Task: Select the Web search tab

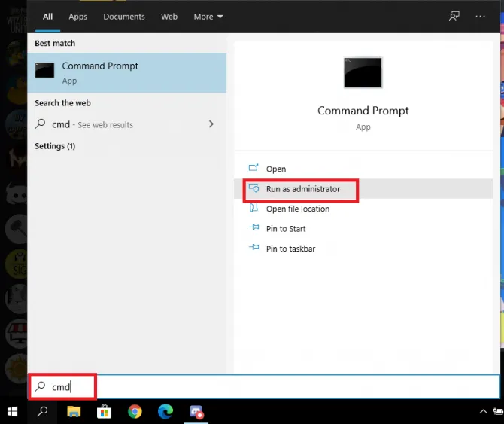Action: [x=169, y=16]
